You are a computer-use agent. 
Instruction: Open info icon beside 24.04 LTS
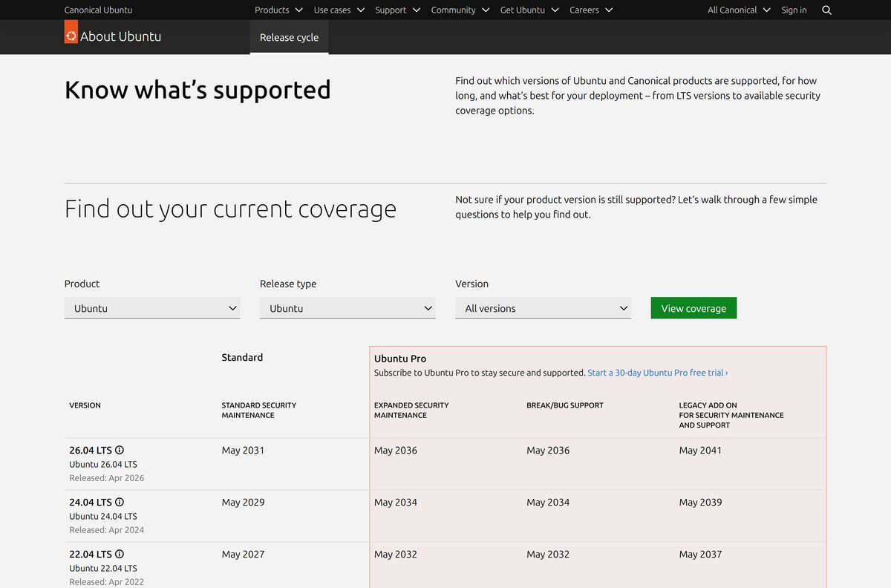click(x=120, y=502)
